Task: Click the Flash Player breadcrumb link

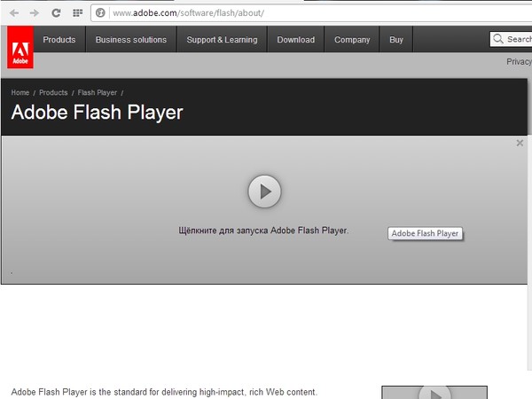Action: 97,92
